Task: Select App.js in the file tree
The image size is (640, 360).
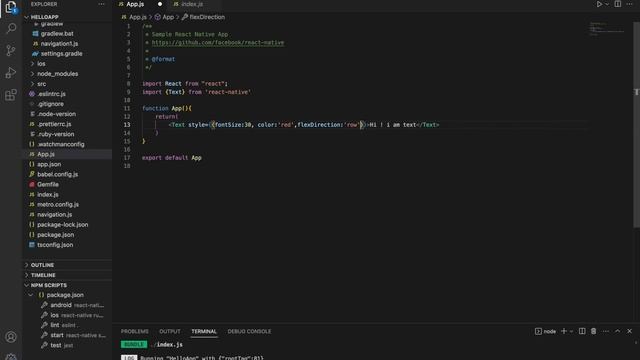Action: pos(46,154)
